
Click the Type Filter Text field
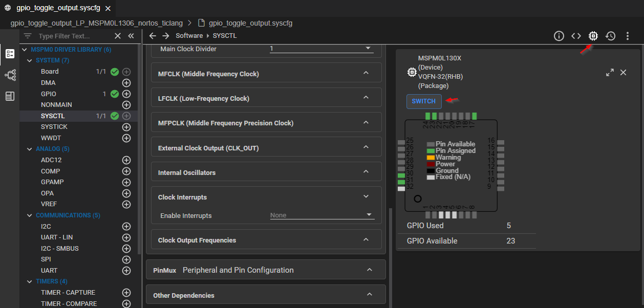(72, 36)
